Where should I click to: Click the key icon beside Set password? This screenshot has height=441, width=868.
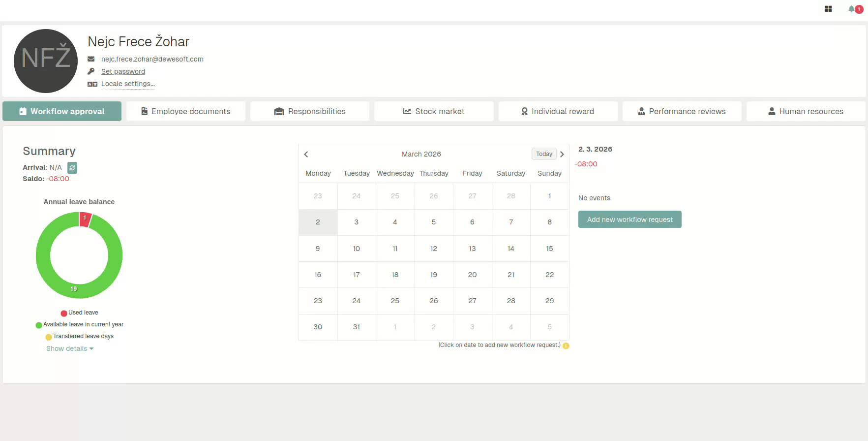[x=91, y=71]
